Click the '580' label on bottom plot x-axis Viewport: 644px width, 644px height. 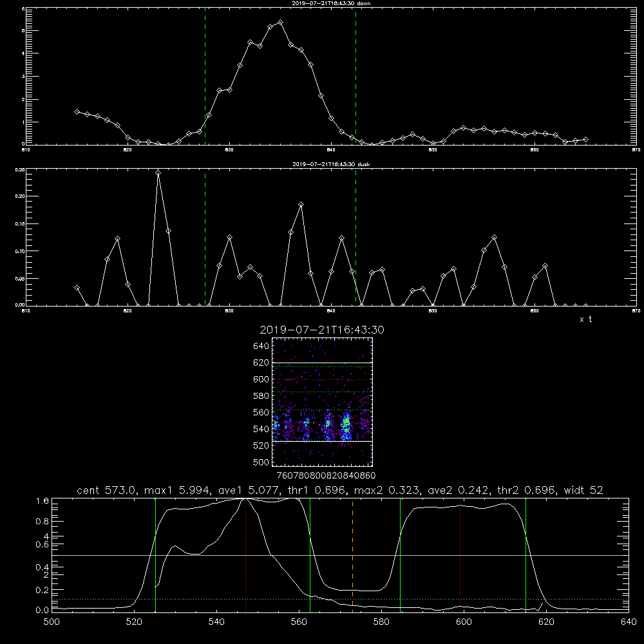(x=381, y=622)
